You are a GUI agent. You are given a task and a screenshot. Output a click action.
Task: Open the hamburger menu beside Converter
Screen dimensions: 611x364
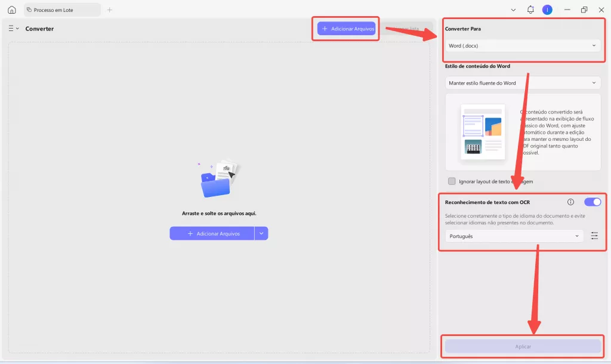click(x=10, y=28)
